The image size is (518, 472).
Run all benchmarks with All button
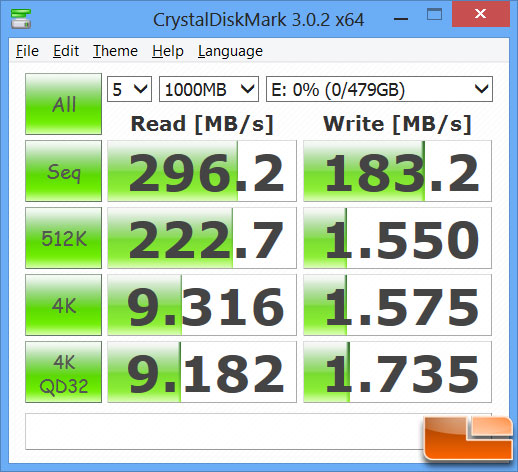pyautogui.click(x=63, y=104)
